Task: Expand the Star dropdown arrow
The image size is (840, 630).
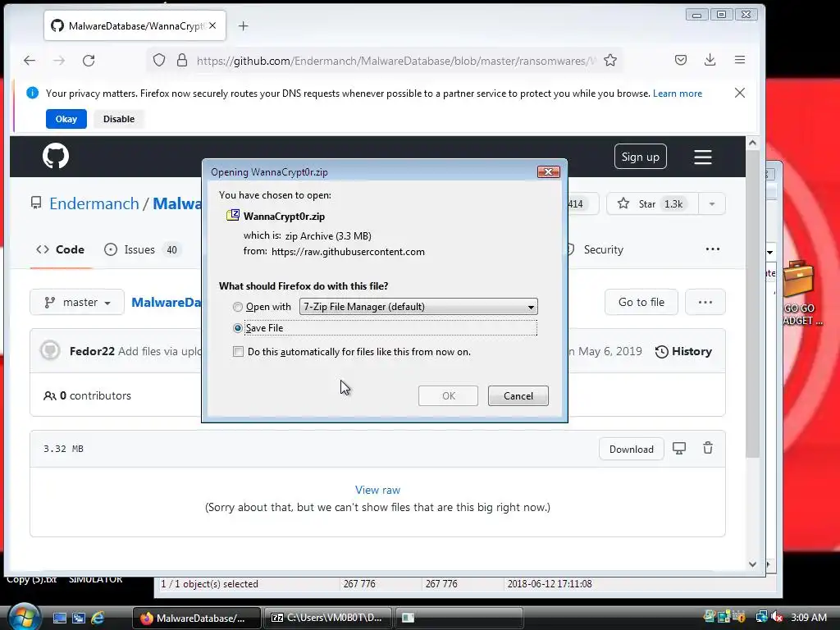Action: (712, 203)
